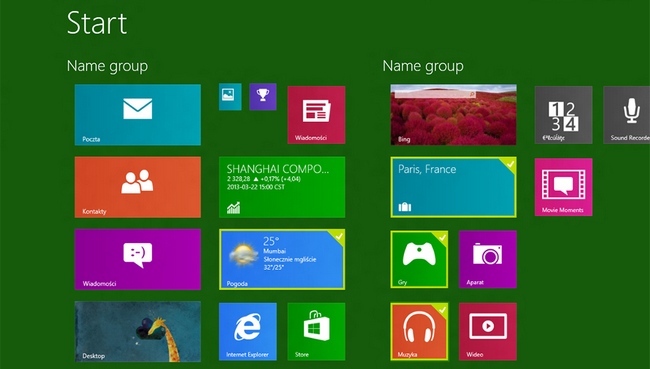Deselect the checked Muzyka music tile

[x=419, y=331]
